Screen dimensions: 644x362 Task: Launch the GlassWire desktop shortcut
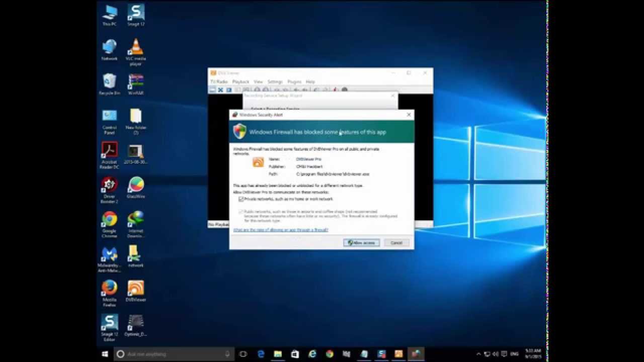(x=136, y=188)
